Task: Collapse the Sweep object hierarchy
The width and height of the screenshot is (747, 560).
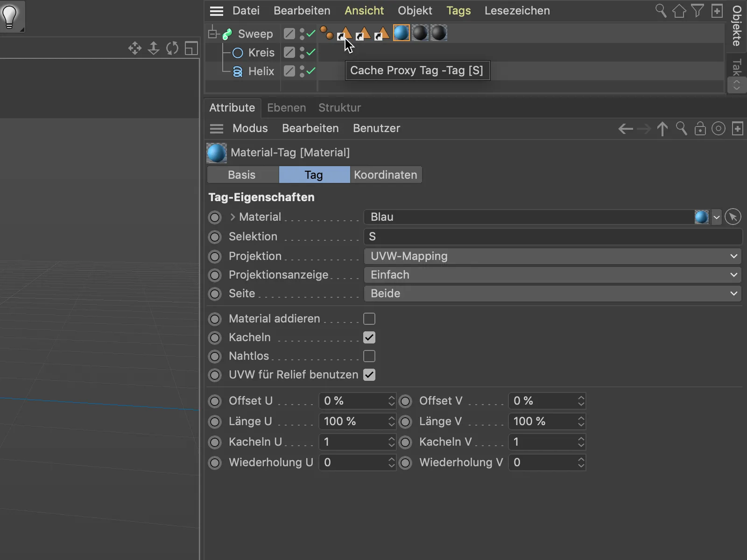Action: (x=213, y=34)
